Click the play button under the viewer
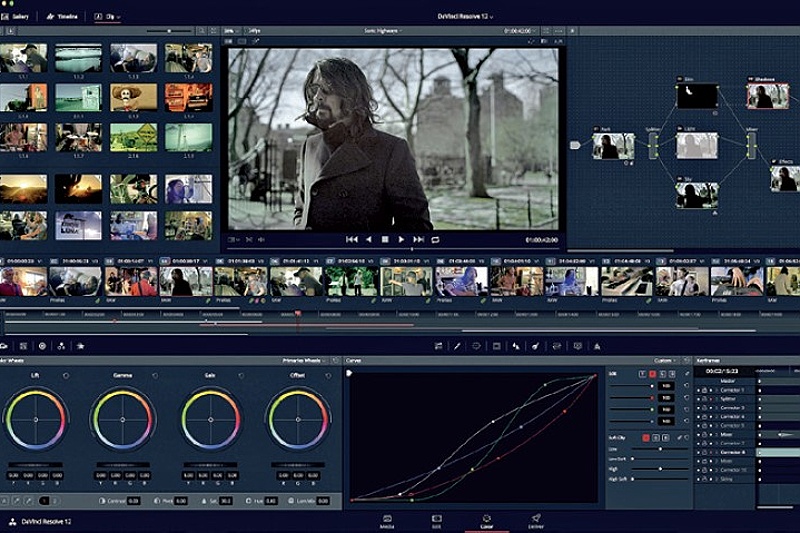The image size is (800, 533). tap(402, 239)
